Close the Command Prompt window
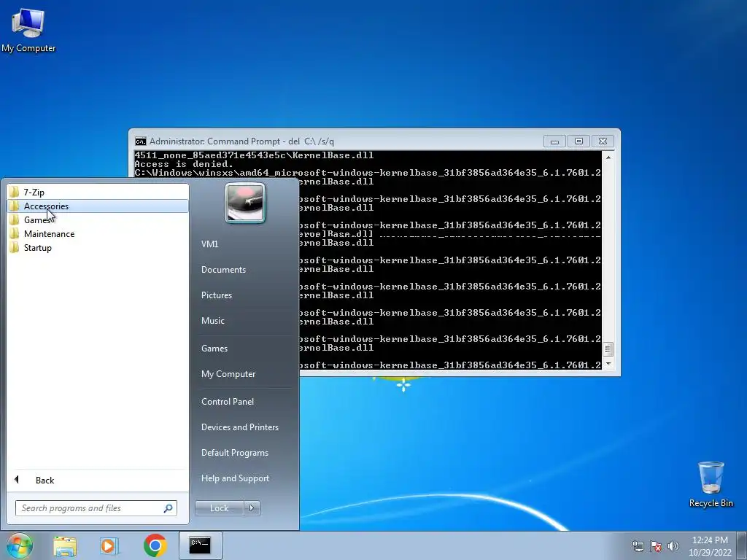 click(x=603, y=141)
